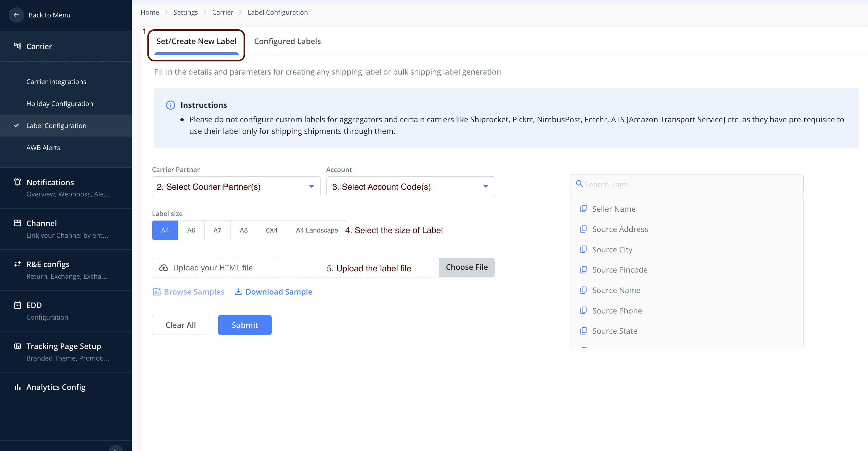Viewport: 868px width, 451px height.
Task: Click the Back to Menu arrow icon
Action: (16, 15)
